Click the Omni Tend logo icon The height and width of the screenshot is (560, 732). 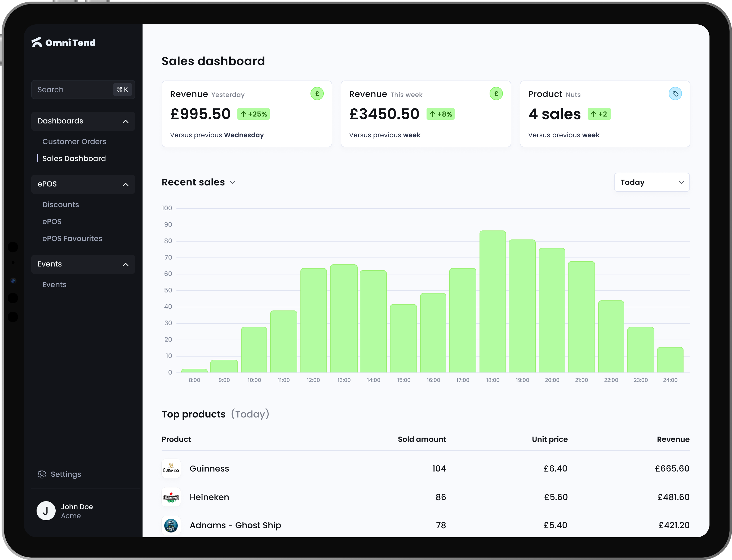37,42
